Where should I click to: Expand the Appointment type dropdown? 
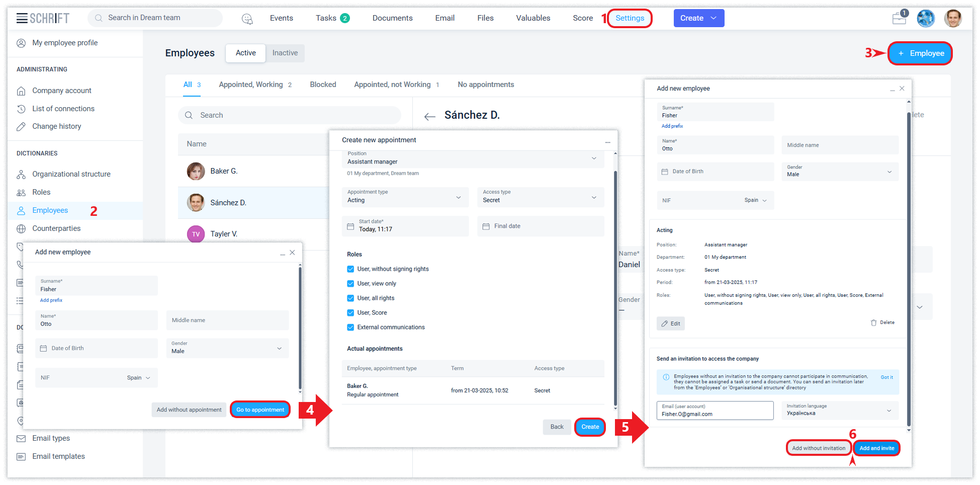point(405,197)
